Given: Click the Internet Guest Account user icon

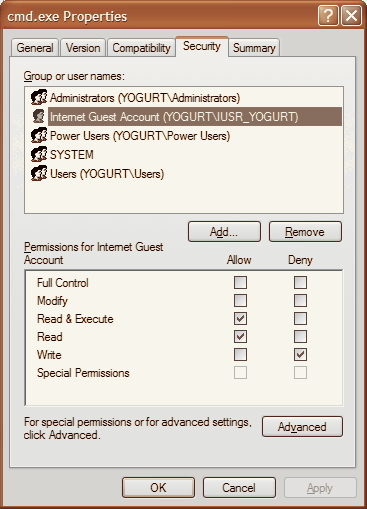Looking at the screenshot, I should (39, 116).
